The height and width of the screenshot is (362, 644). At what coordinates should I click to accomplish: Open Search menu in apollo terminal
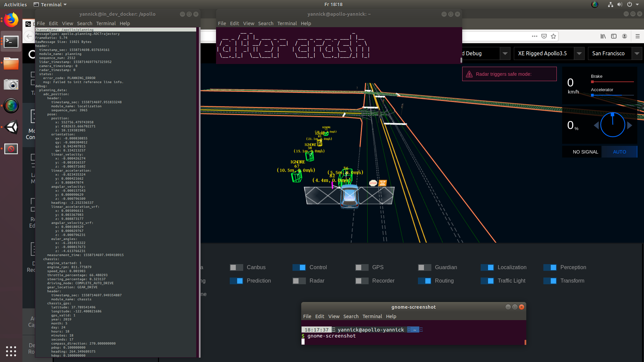85,23
